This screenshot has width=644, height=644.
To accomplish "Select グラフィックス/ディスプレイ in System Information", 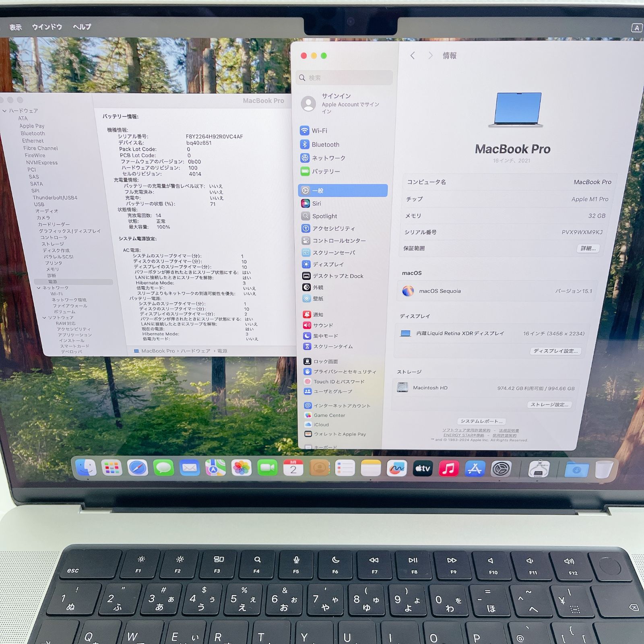I will (x=70, y=231).
